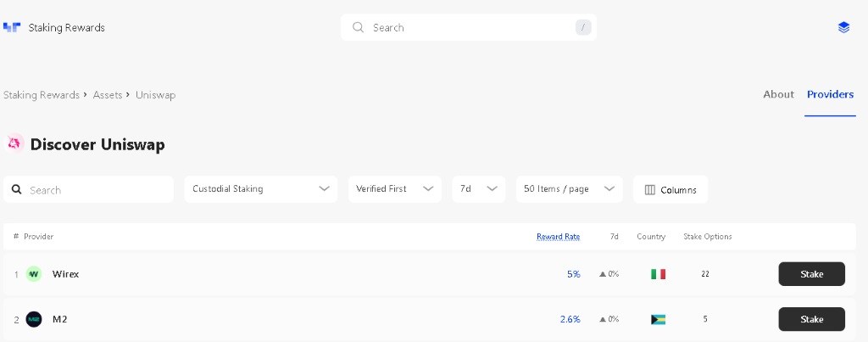Viewport: 868px width, 342px height.
Task: Click the Provider column header
Action: coord(39,237)
